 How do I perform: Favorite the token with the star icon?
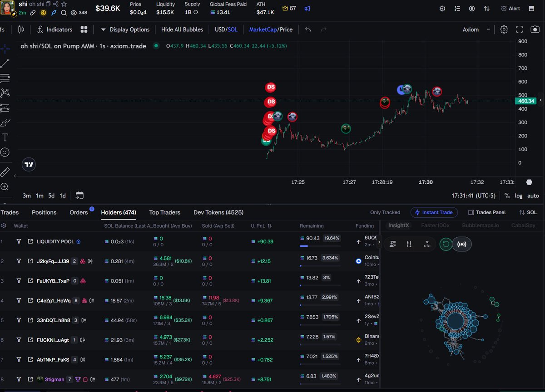click(x=64, y=4)
